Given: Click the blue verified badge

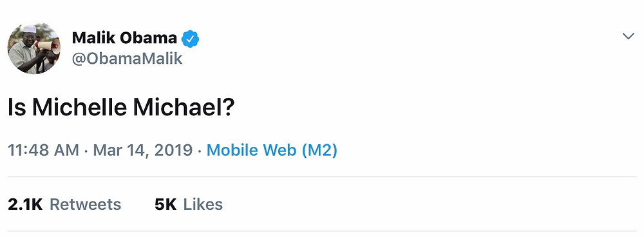Looking at the screenshot, I should [x=191, y=39].
